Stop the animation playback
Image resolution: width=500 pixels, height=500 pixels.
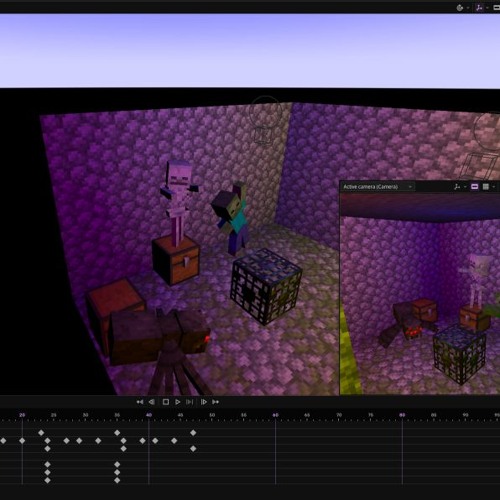pyautogui.click(x=166, y=402)
